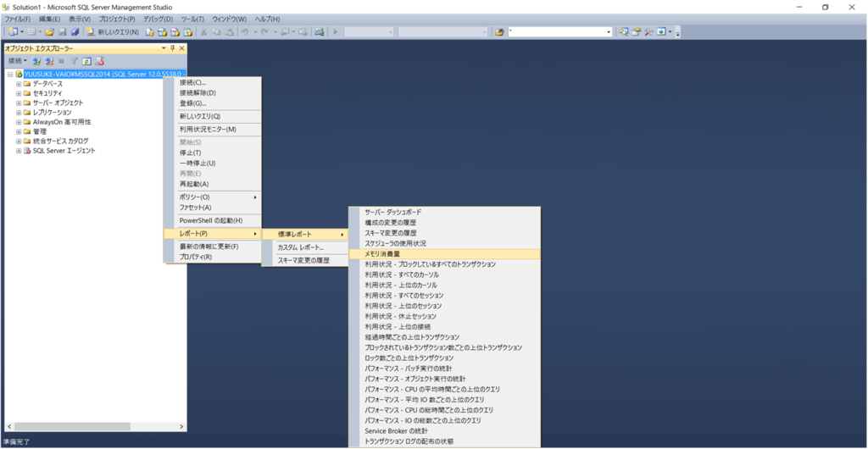This screenshot has width=868, height=449.
Task: Expand the 管理 folder
Action: tap(19, 131)
